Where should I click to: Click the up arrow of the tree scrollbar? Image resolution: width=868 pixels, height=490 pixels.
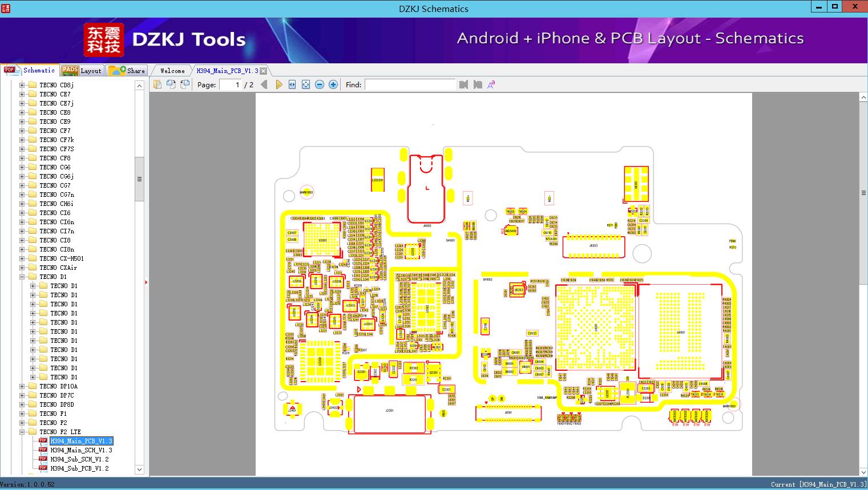point(139,86)
